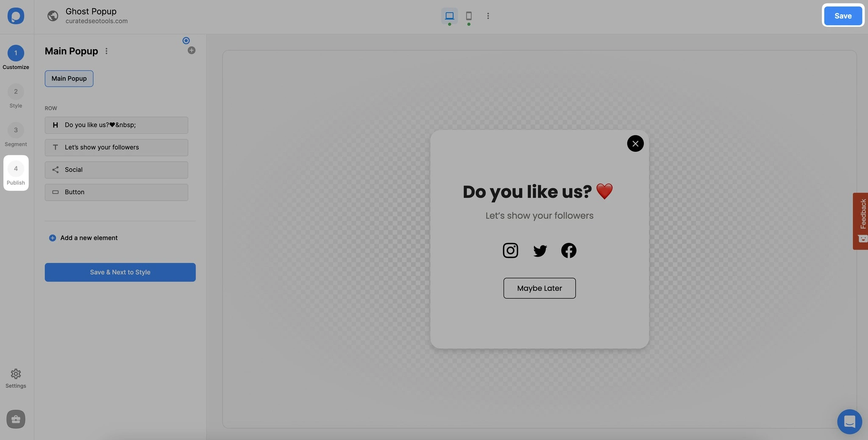Screen dimensions: 868x440
Task: Go to step 4 Publish
Action: pyautogui.click(x=16, y=173)
